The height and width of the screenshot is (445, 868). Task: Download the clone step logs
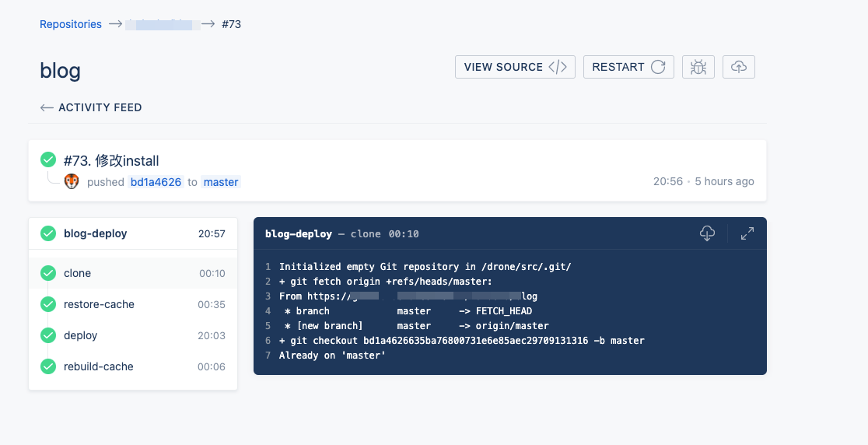pos(707,233)
